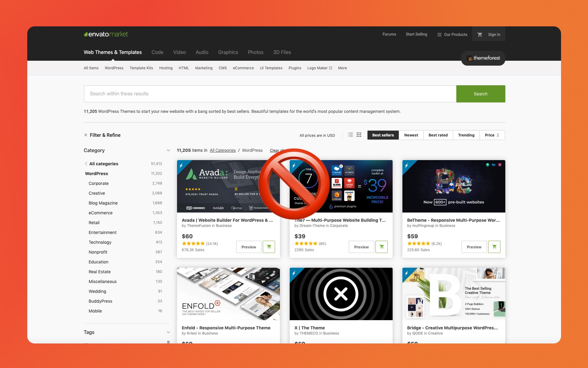Preview the Avada theme
The width and height of the screenshot is (588, 368).
point(248,247)
